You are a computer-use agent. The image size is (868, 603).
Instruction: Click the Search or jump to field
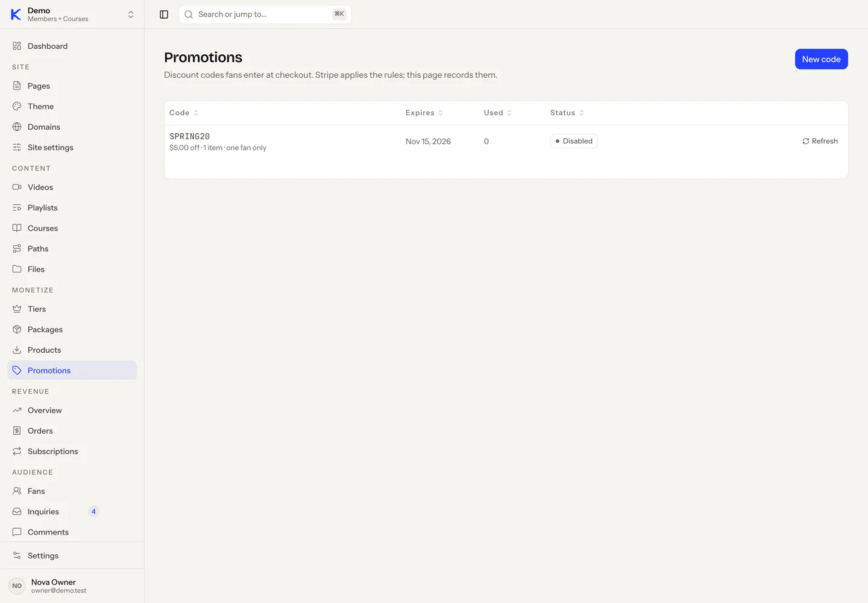[265, 14]
